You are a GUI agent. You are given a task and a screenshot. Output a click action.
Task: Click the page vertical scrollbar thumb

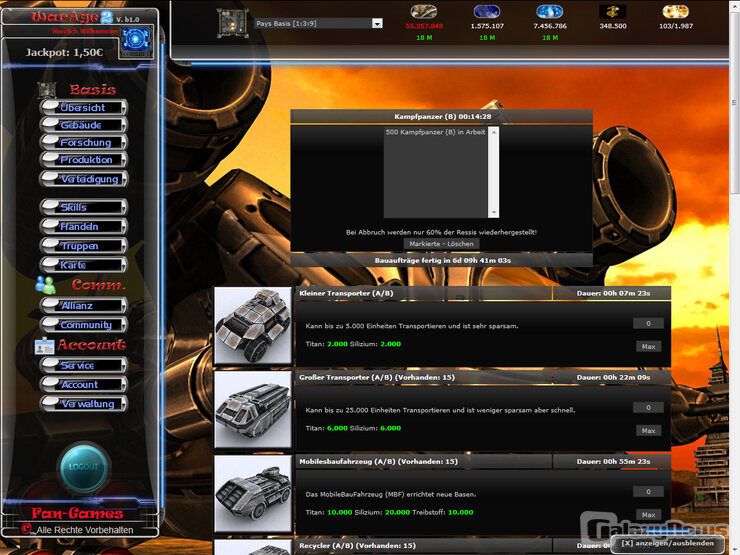[x=734, y=102]
